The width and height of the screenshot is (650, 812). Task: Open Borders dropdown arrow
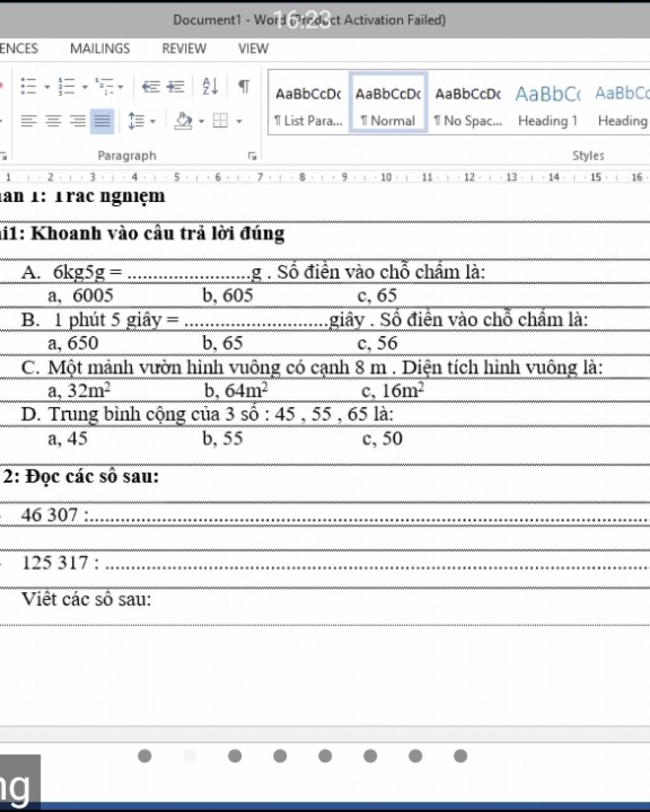coord(239,121)
